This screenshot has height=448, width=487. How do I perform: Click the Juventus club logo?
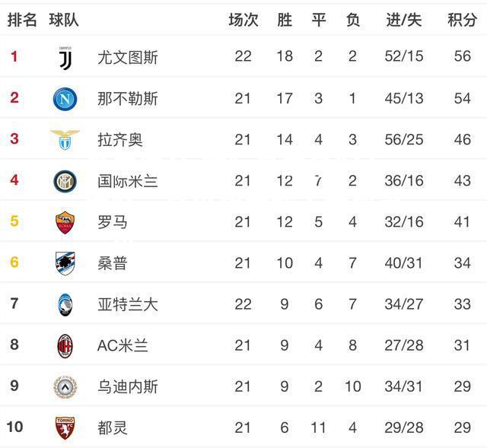coord(65,58)
